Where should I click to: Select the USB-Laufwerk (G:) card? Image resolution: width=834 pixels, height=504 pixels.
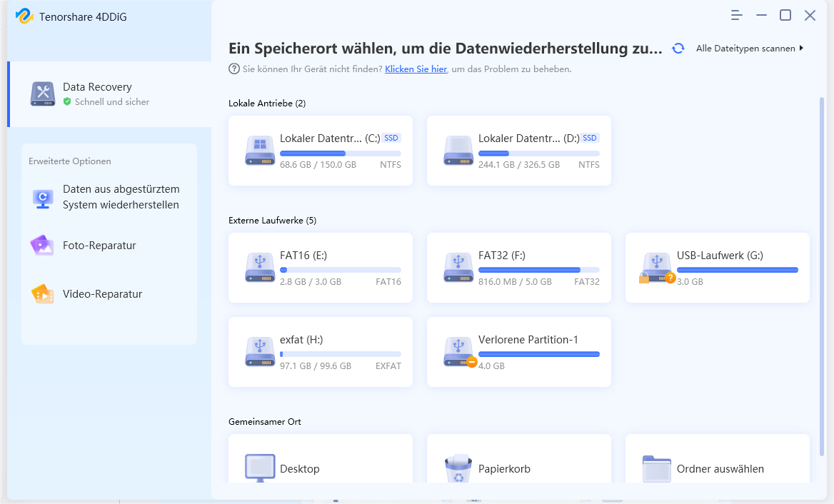point(718,268)
